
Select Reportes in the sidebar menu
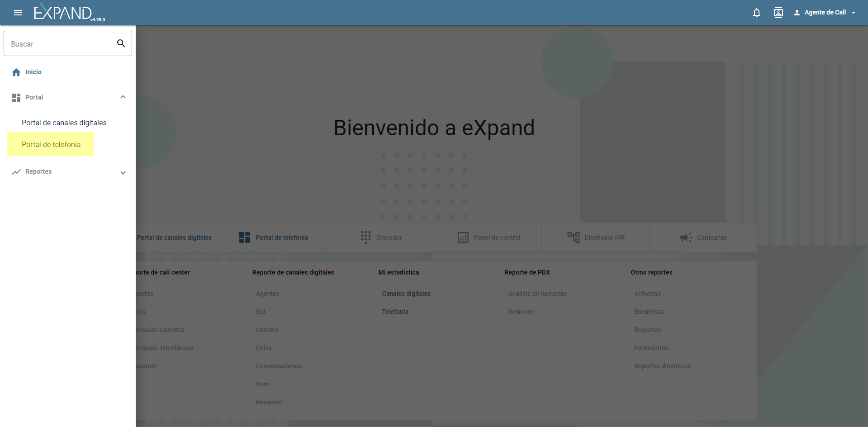pyautogui.click(x=38, y=171)
